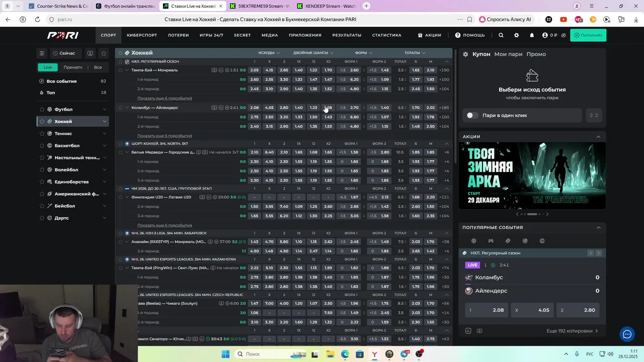Switch to the Мои пари tab
The width and height of the screenshot is (644, 362).
coord(508,54)
